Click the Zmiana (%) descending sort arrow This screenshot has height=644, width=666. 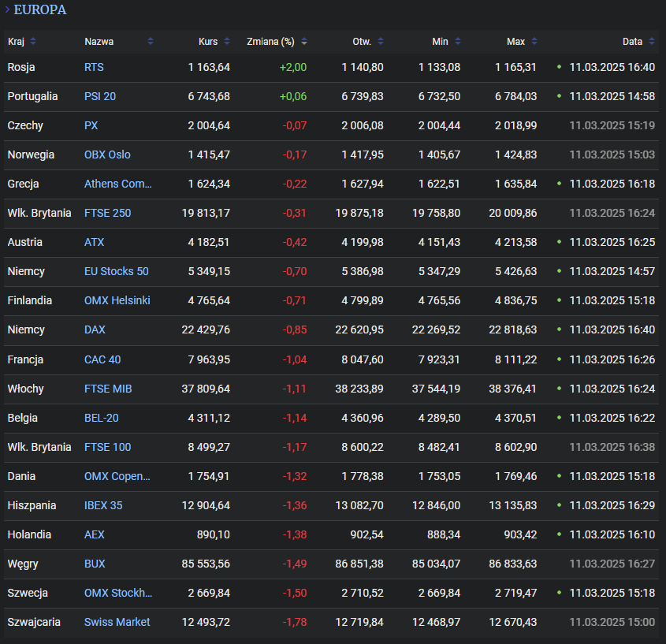(303, 42)
